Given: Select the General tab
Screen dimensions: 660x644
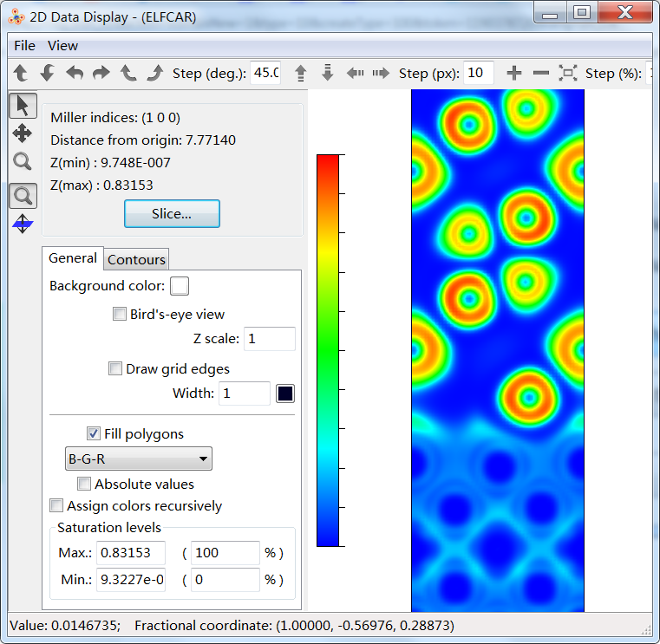Looking at the screenshot, I should pyautogui.click(x=73, y=257).
